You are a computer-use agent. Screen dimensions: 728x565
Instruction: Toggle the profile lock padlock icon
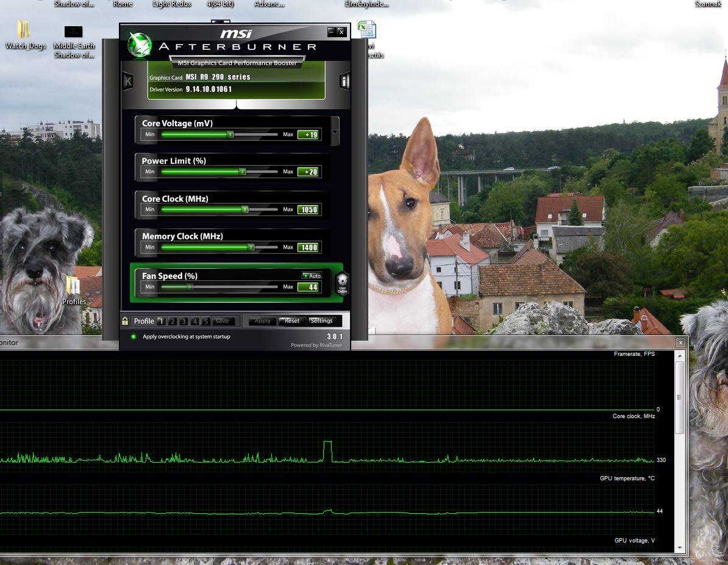tap(125, 321)
